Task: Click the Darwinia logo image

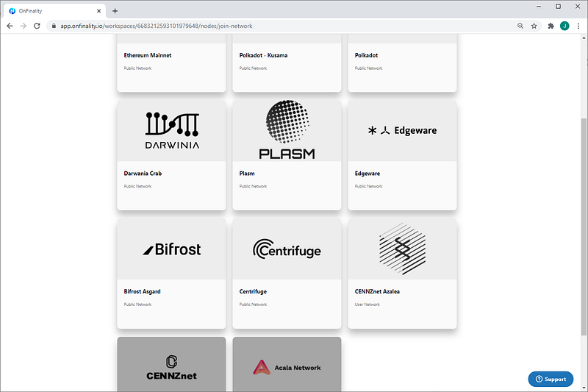Action: coord(172,130)
